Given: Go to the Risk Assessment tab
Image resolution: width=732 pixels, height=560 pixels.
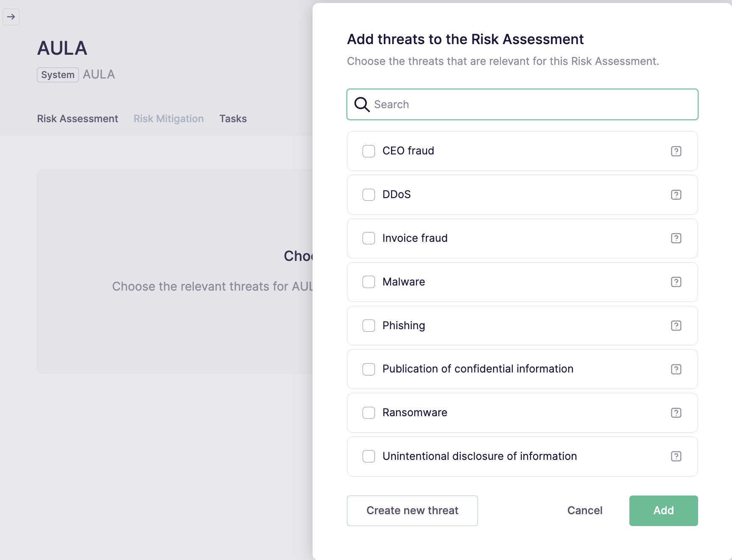Looking at the screenshot, I should click(77, 119).
